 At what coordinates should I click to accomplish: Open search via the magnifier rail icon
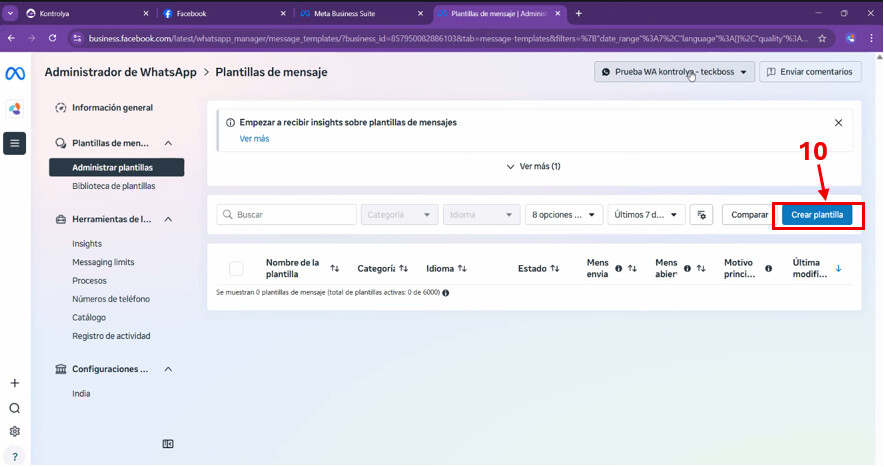coord(14,408)
